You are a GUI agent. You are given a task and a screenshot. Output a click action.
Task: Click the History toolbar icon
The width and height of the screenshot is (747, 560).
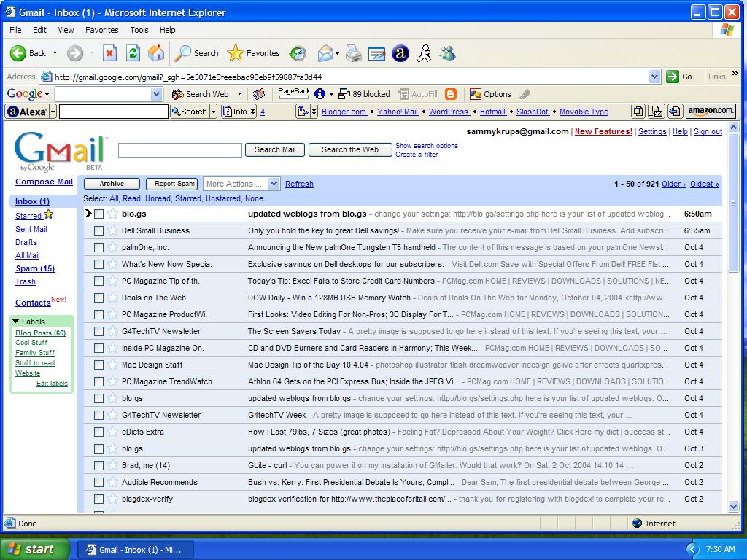point(298,53)
